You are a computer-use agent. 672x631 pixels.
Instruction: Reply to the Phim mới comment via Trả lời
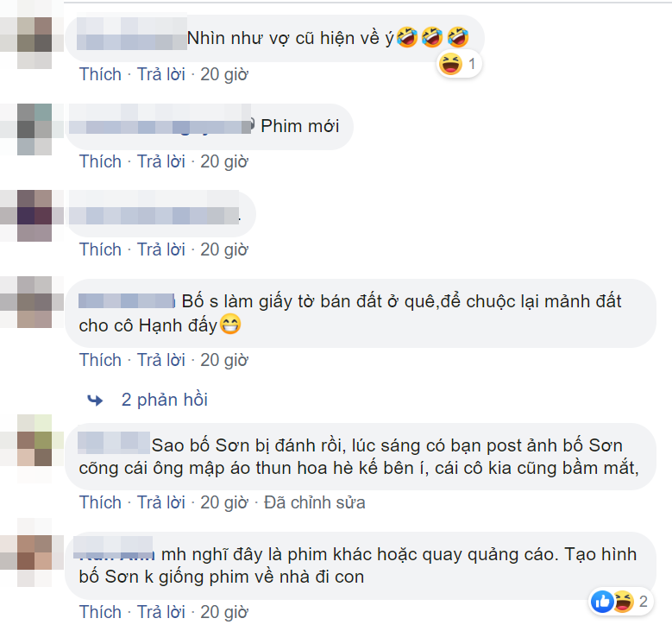[161, 161]
